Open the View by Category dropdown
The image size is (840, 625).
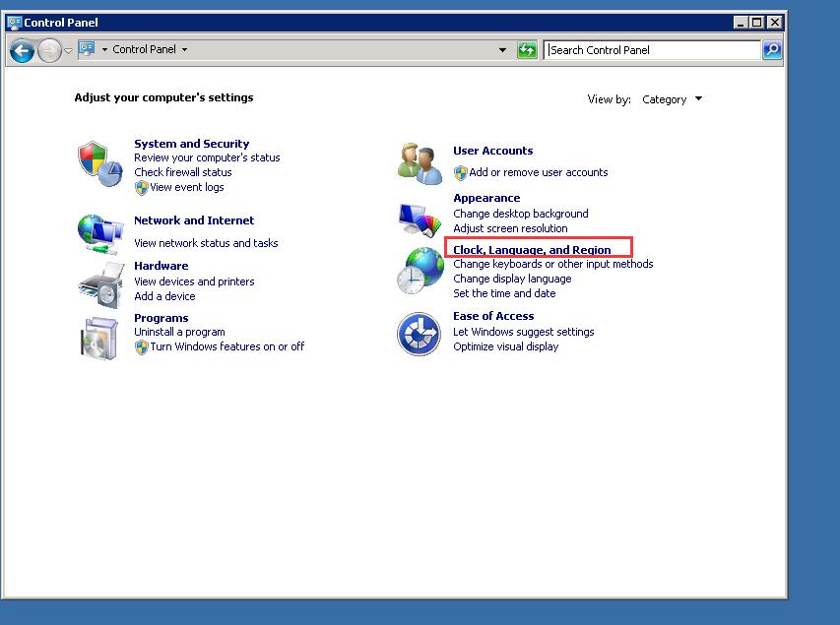(673, 99)
